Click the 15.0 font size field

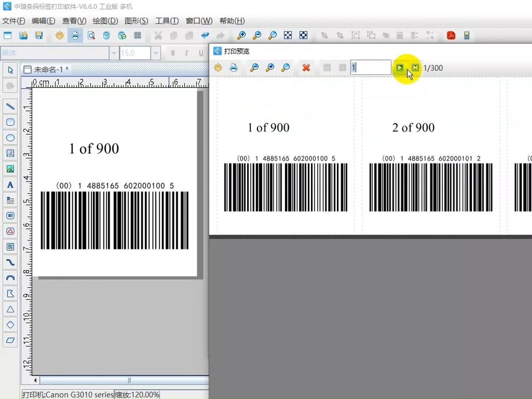tap(135, 53)
